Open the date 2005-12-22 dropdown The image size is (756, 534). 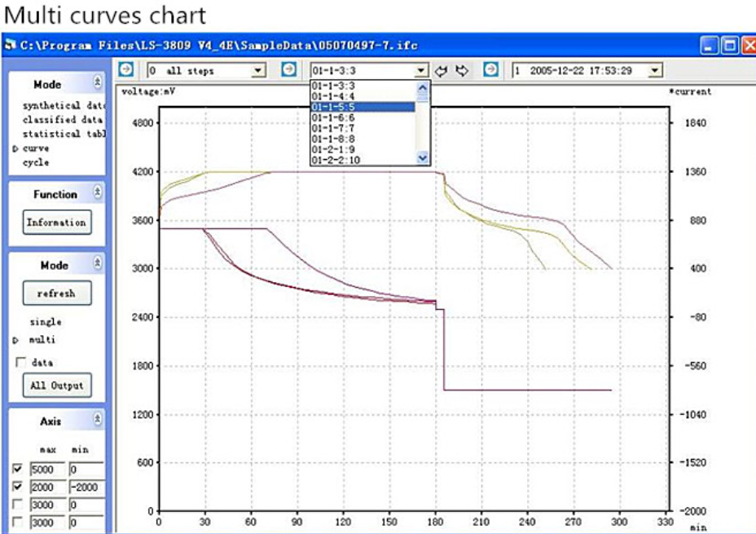click(x=656, y=71)
